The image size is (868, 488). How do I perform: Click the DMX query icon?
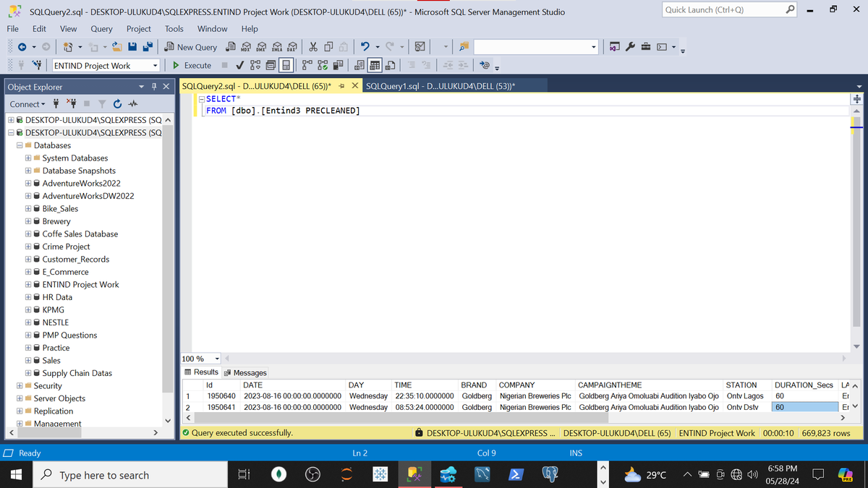260,47
